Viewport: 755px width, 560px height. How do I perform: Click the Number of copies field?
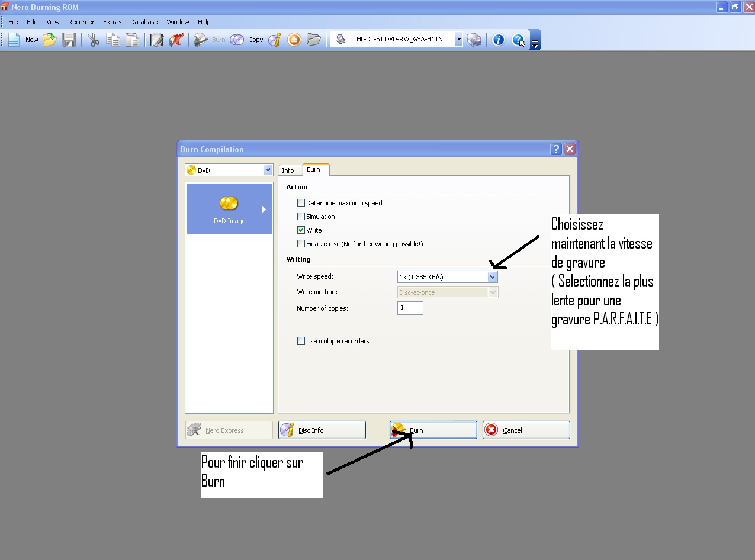(410, 308)
